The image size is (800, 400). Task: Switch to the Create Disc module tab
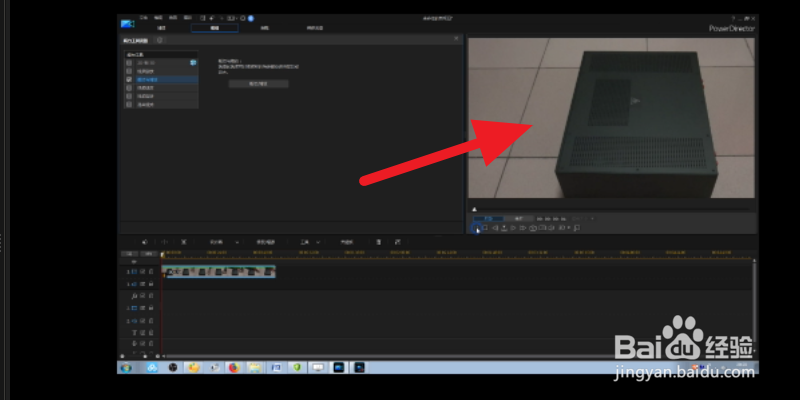pyautogui.click(x=314, y=28)
